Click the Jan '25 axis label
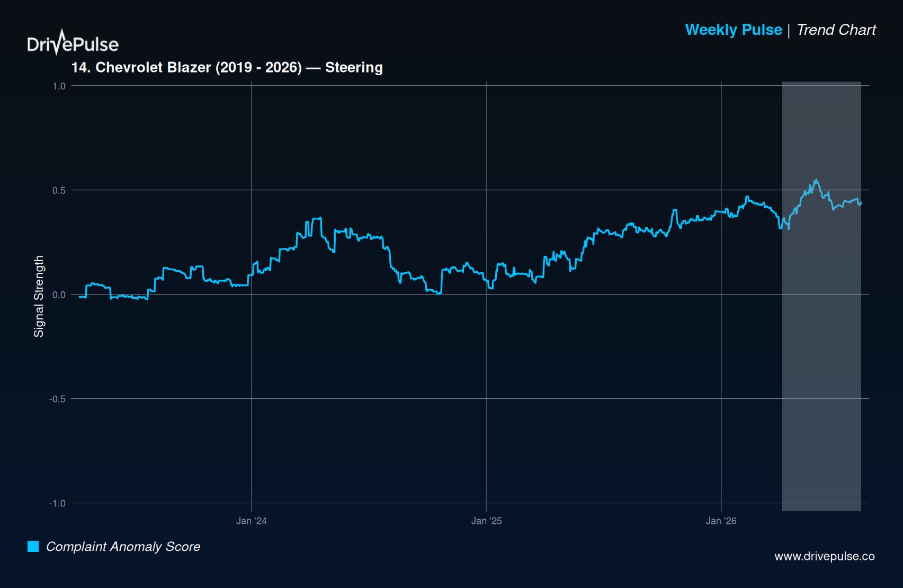The width and height of the screenshot is (903, 588). (x=487, y=521)
